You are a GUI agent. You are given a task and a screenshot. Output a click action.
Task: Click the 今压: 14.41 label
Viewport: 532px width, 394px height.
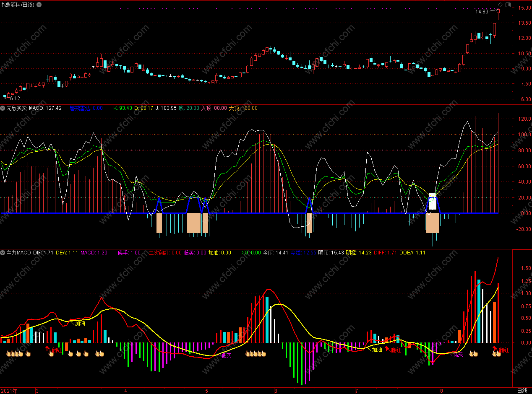pos(276,253)
